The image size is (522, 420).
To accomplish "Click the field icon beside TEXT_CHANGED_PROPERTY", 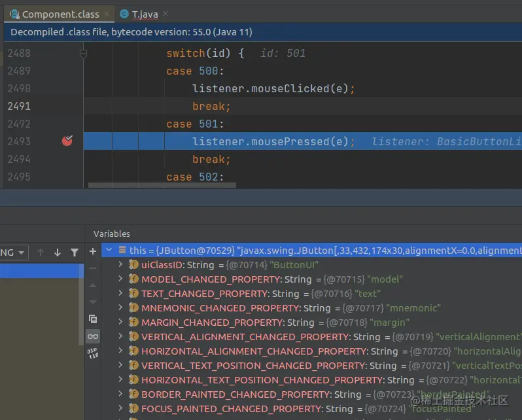I will point(133,294).
